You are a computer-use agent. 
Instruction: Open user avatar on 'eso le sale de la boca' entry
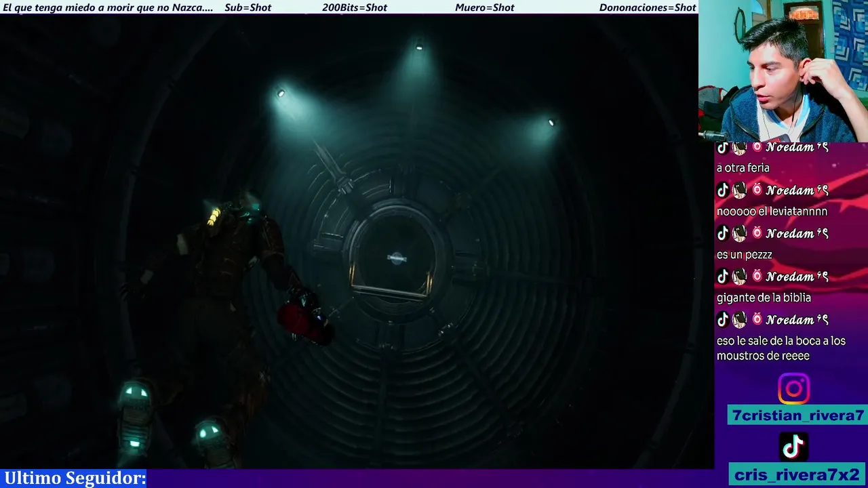coord(740,320)
